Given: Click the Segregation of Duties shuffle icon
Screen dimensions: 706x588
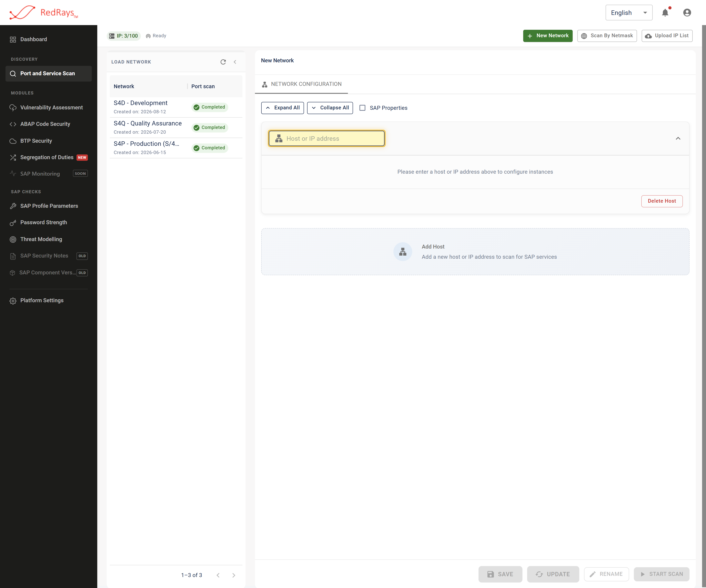Looking at the screenshot, I should (13, 157).
